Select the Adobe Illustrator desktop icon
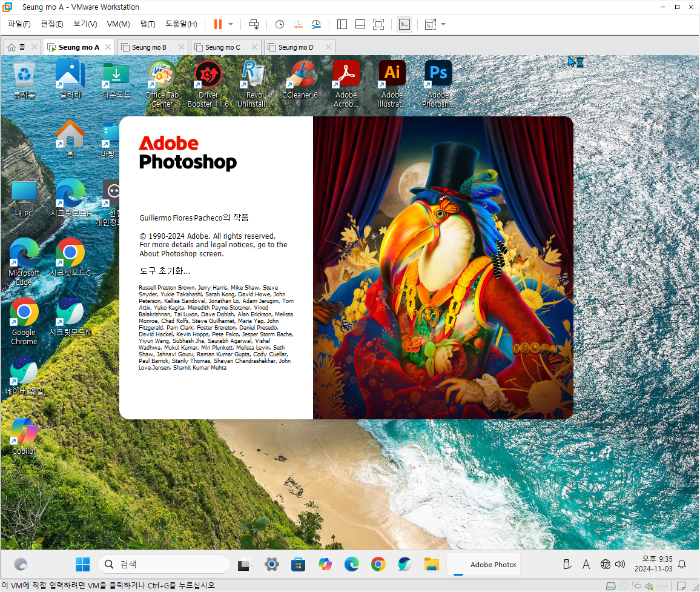The width and height of the screenshot is (700, 592). (x=392, y=84)
